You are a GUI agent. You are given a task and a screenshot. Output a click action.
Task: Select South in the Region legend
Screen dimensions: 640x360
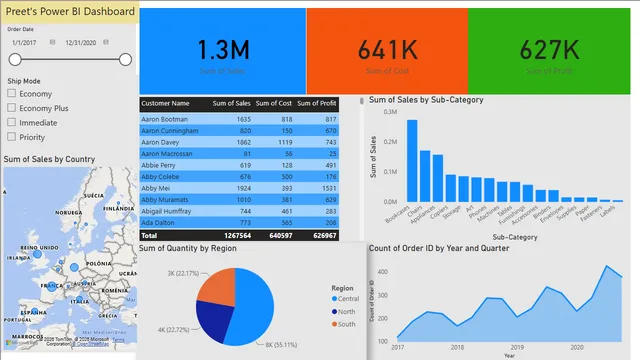343,324
